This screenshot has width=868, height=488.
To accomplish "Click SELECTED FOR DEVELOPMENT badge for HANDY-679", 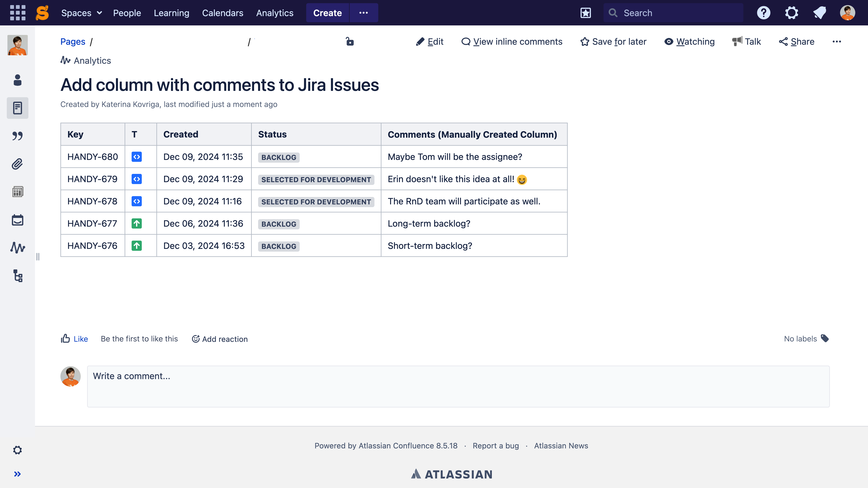I will point(316,180).
